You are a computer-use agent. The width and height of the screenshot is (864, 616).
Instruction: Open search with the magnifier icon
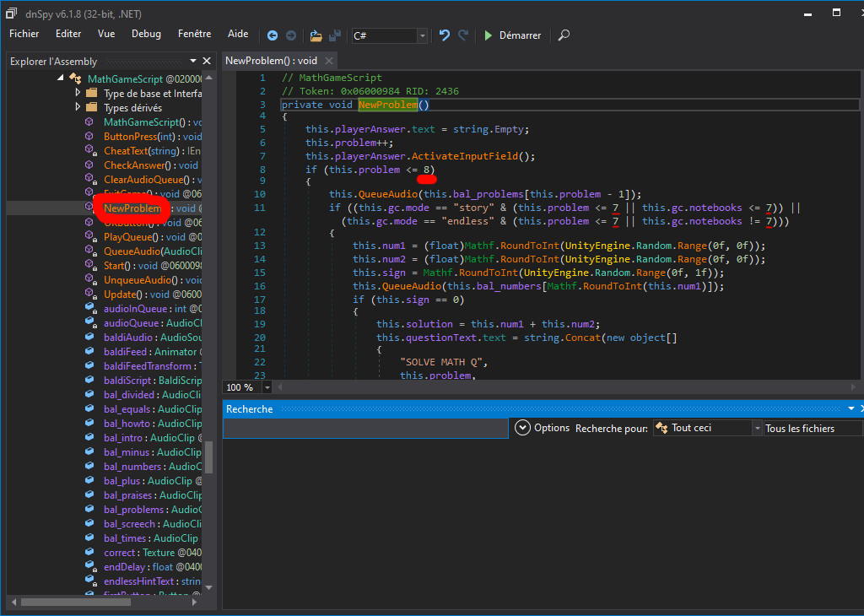[564, 35]
